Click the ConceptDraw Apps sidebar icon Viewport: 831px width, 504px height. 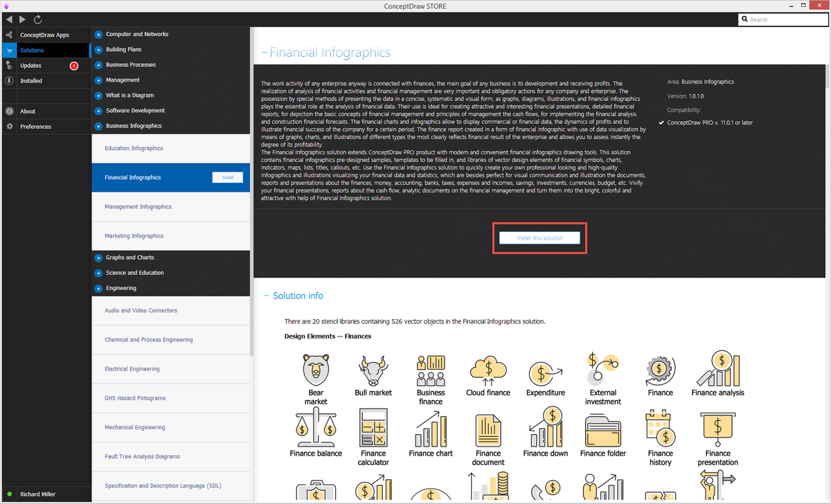click(x=9, y=35)
